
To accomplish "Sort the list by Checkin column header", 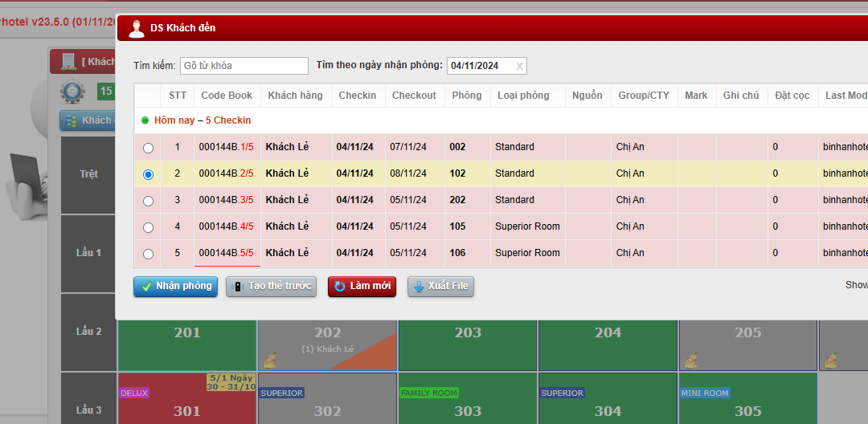I will tap(357, 96).
